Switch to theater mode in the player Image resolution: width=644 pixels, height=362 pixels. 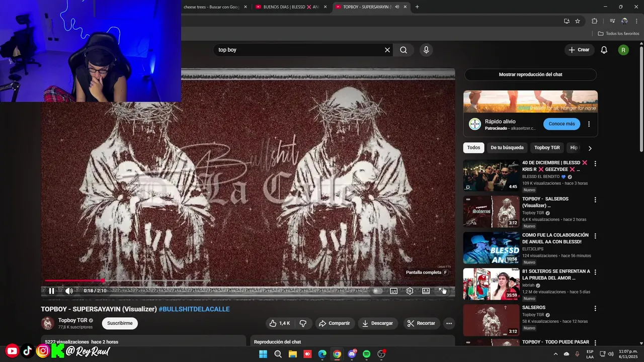(x=426, y=291)
